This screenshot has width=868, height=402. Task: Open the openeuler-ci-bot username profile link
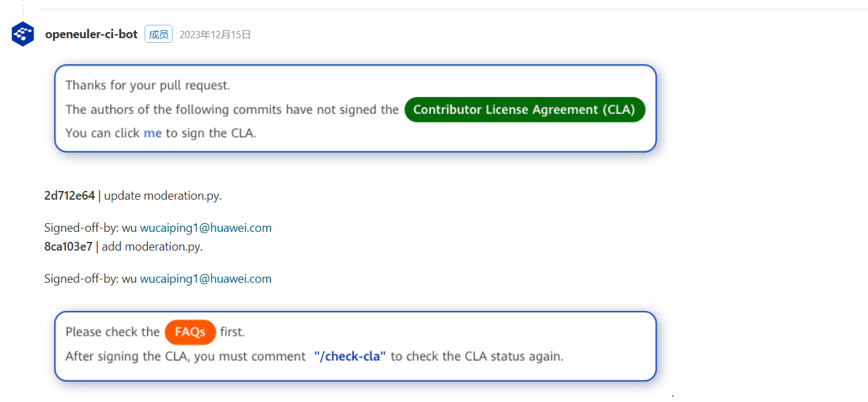pos(91,34)
